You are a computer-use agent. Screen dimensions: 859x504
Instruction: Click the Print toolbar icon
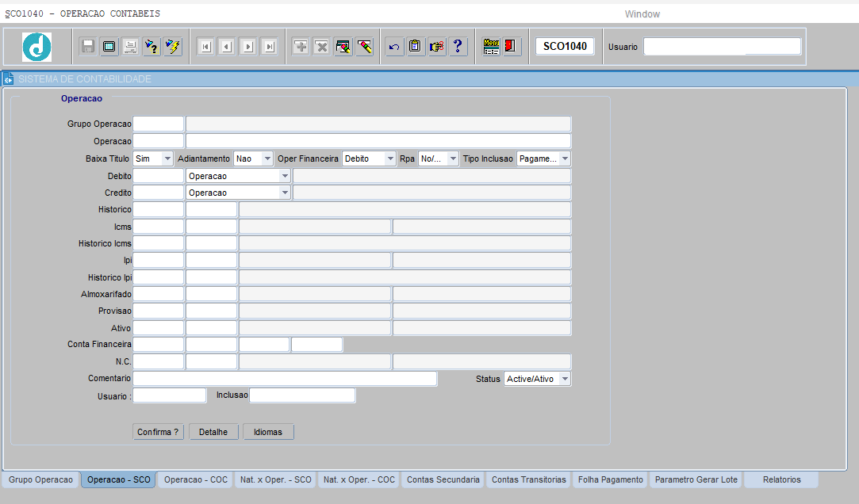[130, 47]
